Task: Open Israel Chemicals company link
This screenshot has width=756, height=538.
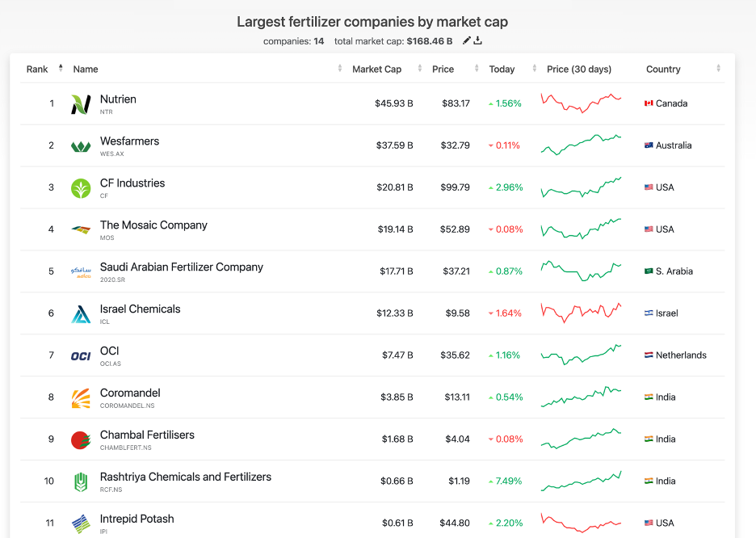Action: tap(141, 309)
